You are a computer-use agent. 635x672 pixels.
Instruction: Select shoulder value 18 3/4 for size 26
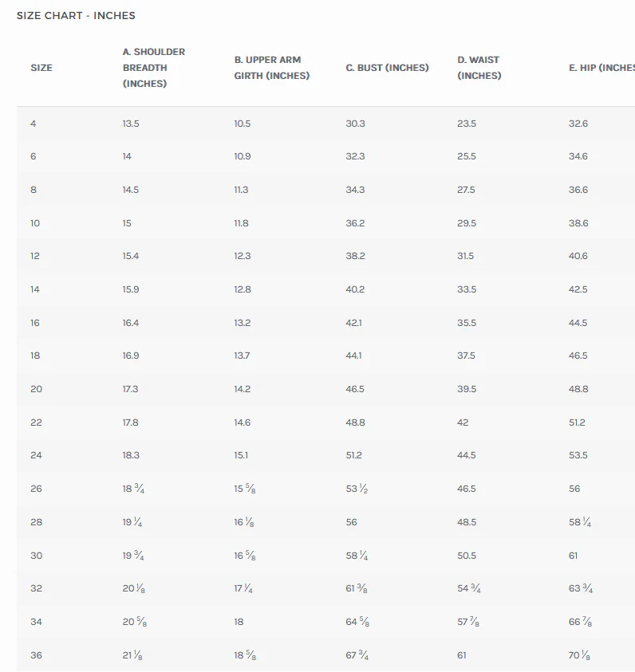point(133,489)
